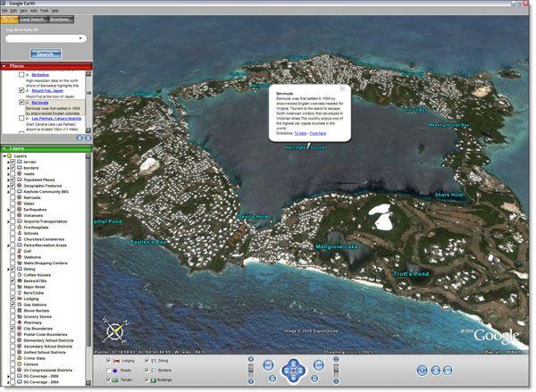Pan the view left with the navigation pad

point(286,371)
